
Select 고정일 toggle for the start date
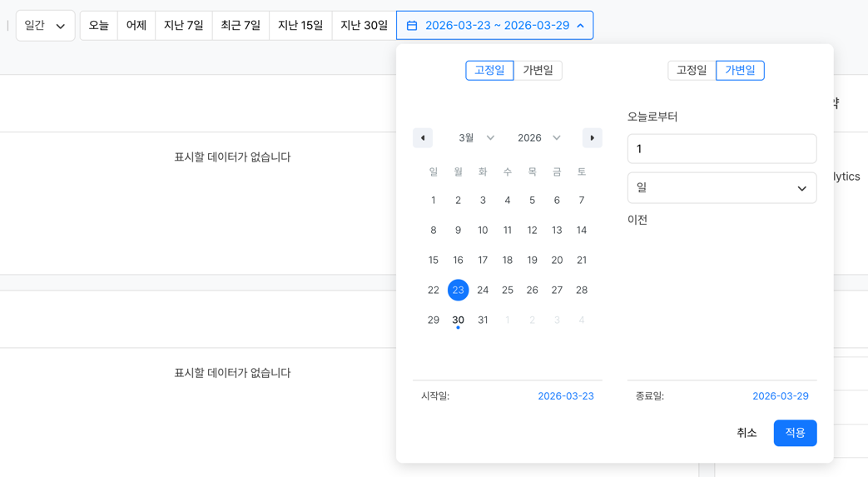coord(489,71)
